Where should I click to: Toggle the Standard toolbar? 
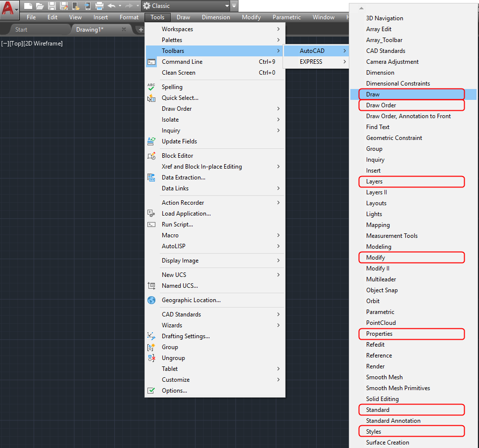coord(413,410)
